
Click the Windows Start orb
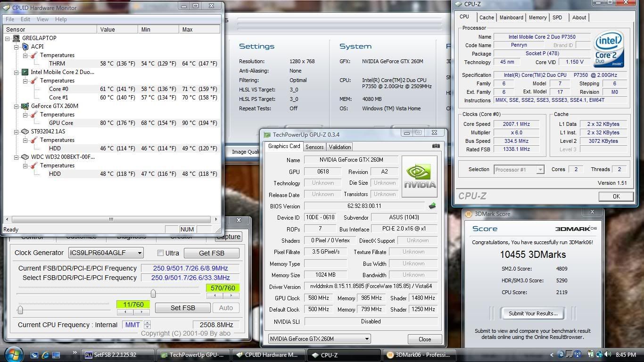(13, 354)
